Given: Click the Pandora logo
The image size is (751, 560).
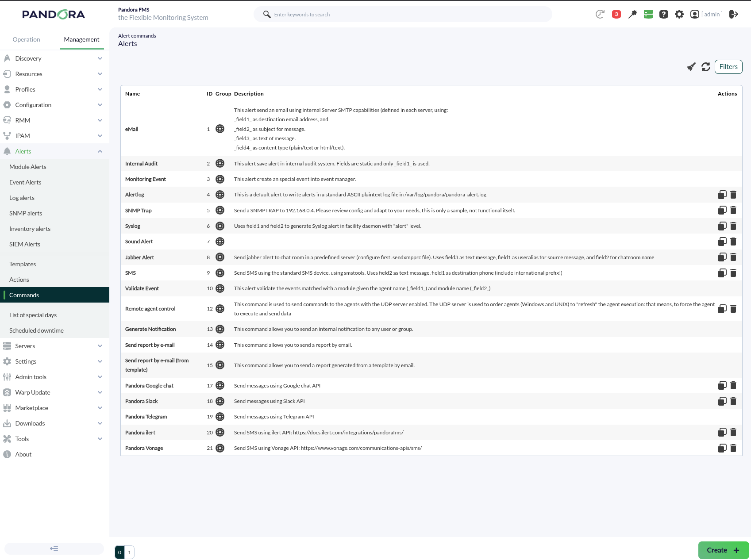Looking at the screenshot, I should [54, 15].
